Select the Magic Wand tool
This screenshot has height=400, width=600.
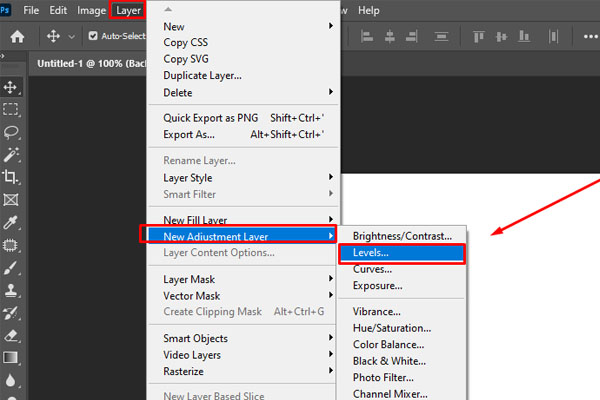(11, 154)
